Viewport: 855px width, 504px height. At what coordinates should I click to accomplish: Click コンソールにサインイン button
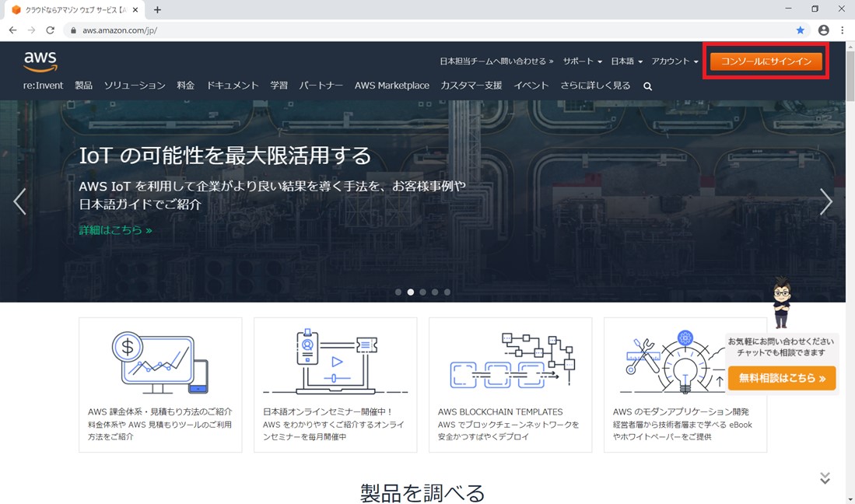pyautogui.click(x=766, y=61)
